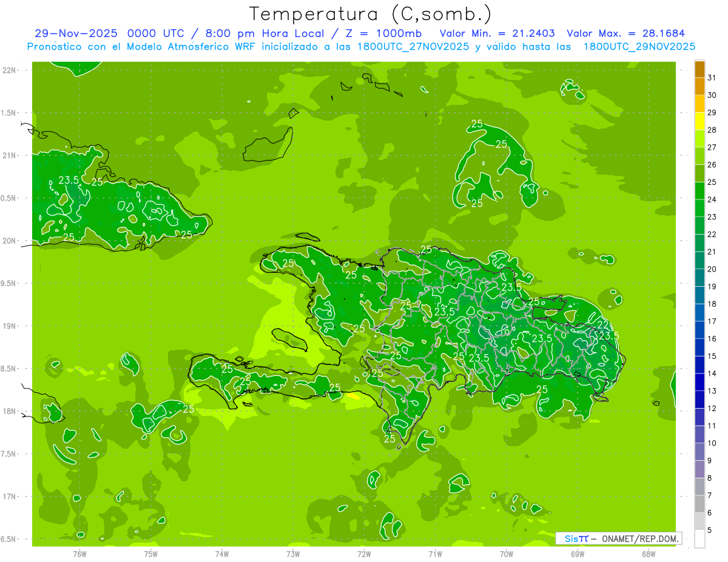This screenshot has width=728, height=562.
Task: Click the '71W' longitude axis label
Action: point(435,554)
